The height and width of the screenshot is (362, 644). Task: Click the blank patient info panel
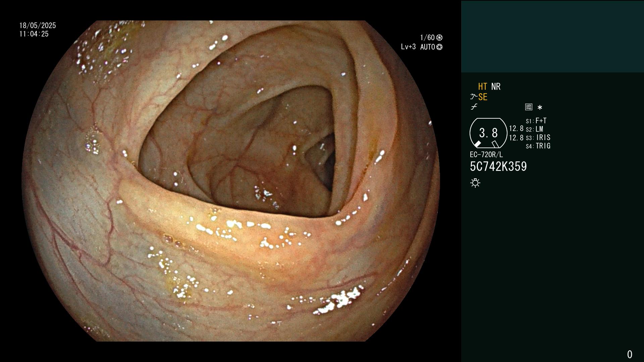[552, 37]
